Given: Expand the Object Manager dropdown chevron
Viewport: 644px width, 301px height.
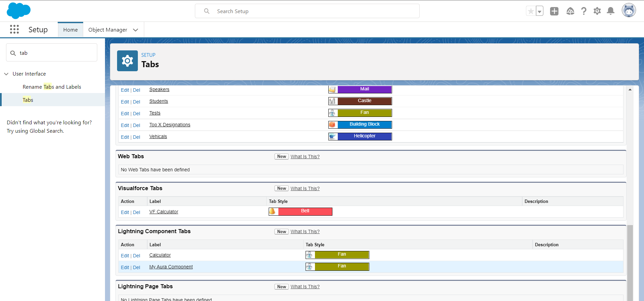Looking at the screenshot, I should tap(136, 30).
